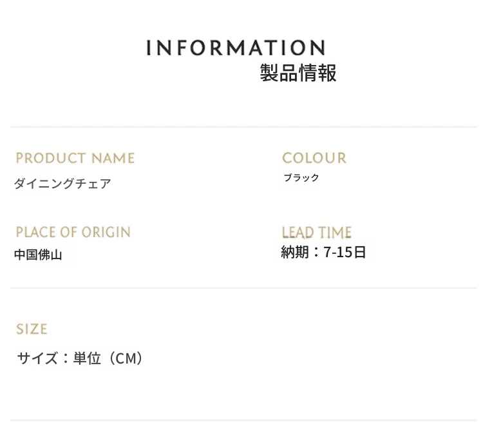Click the divider line above PRODUCT NAME
The image size is (483, 448).
pyautogui.click(x=243, y=127)
